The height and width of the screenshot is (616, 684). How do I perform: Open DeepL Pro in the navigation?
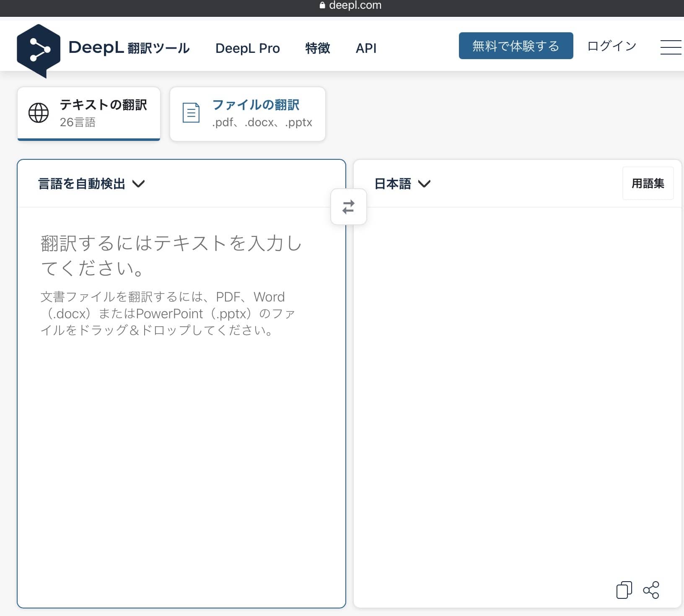coord(248,48)
